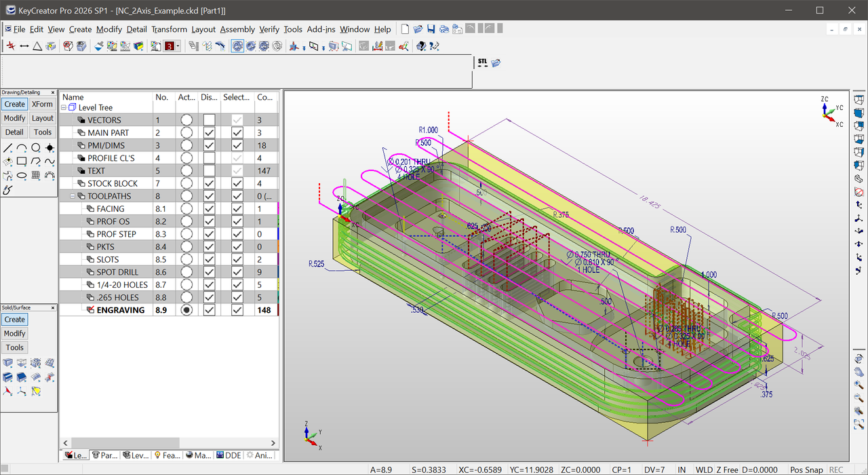Click the highlighted shaded render mode icon
The image size is (868, 475).
click(237, 46)
